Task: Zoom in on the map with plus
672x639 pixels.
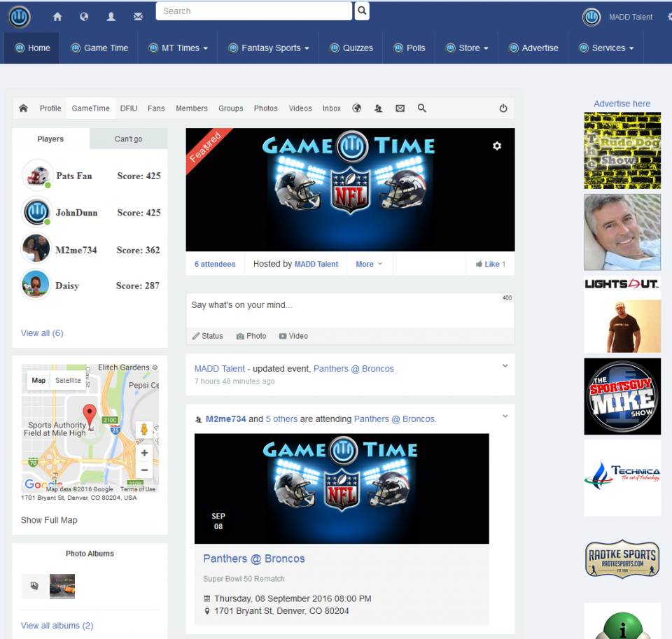Action: point(144,453)
